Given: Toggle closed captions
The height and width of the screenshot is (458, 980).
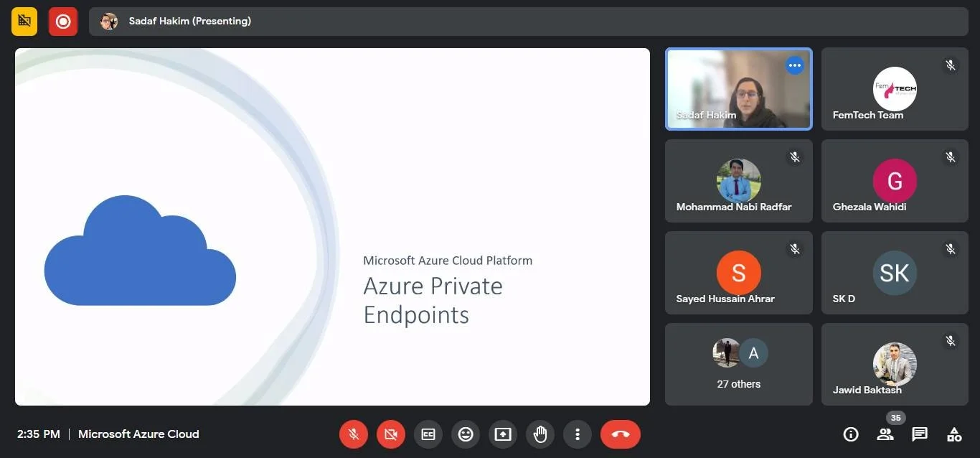Looking at the screenshot, I should (x=428, y=434).
